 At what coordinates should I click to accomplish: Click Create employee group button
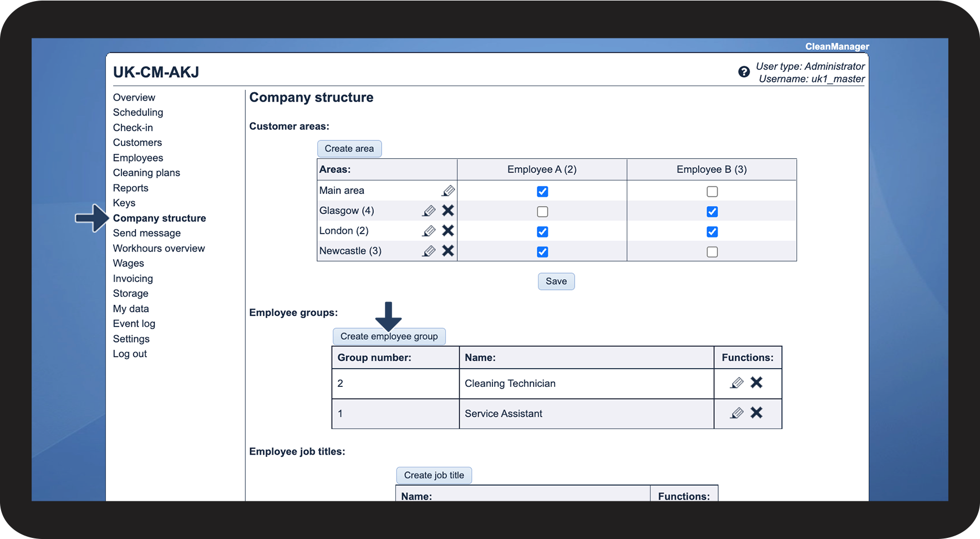[389, 336]
